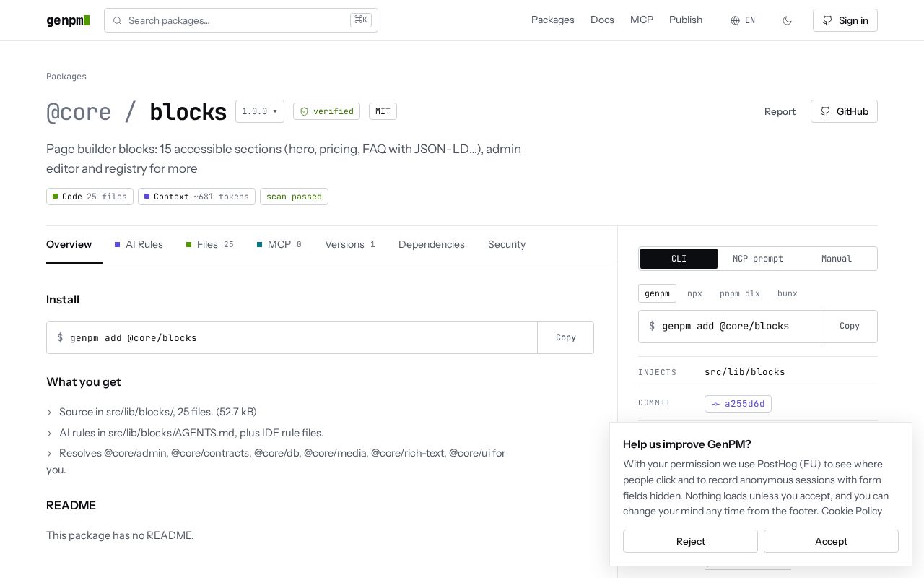This screenshot has height=578, width=924.
Task: View the Versions tab
Action: 350,244
